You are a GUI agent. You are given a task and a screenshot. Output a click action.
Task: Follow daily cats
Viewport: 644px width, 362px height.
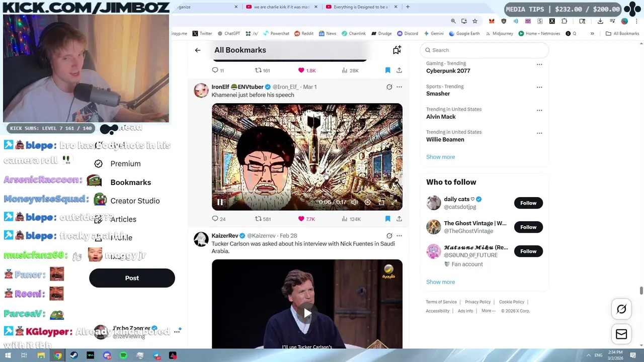click(528, 203)
